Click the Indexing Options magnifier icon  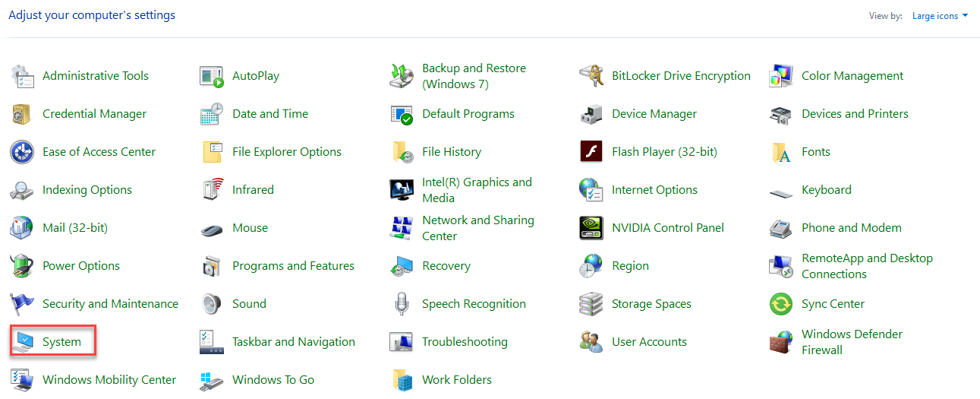coord(21,190)
